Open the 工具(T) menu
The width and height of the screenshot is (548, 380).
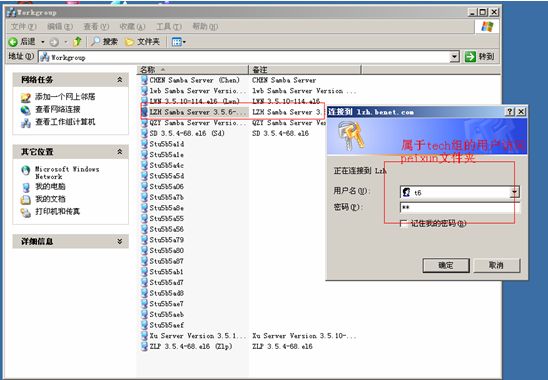(x=169, y=27)
